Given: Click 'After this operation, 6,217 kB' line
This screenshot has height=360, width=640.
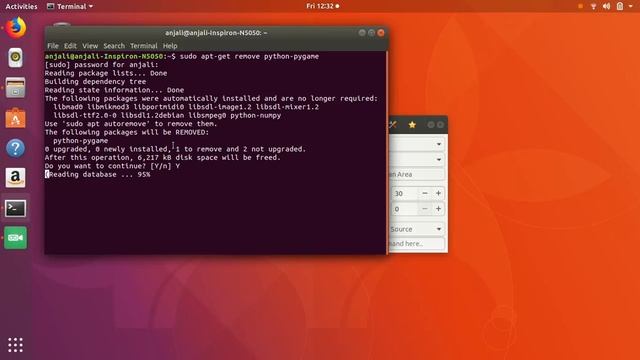Looking at the screenshot, I should pyautogui.click(x=162, y=158).
